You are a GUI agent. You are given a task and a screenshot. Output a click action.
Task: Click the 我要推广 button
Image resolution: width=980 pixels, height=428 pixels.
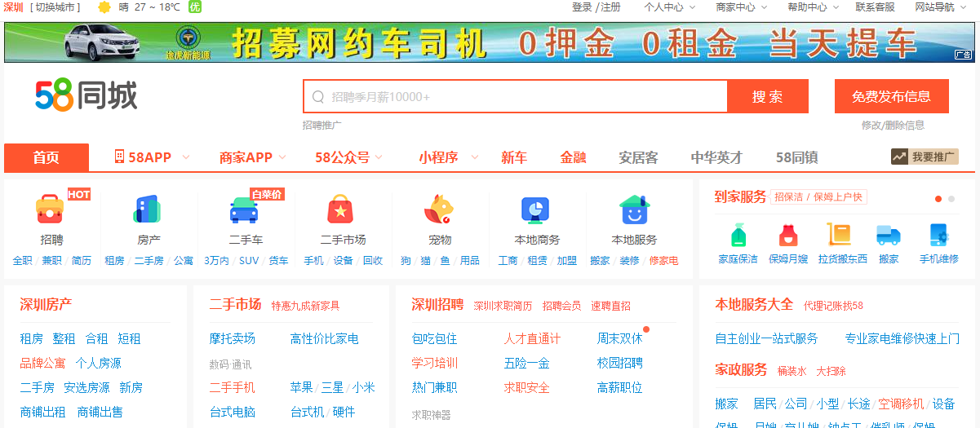[925, 157]
